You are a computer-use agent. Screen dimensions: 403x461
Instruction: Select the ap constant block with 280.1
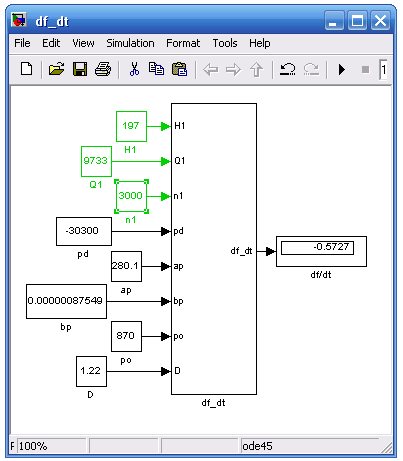click(x=126, y=266)
